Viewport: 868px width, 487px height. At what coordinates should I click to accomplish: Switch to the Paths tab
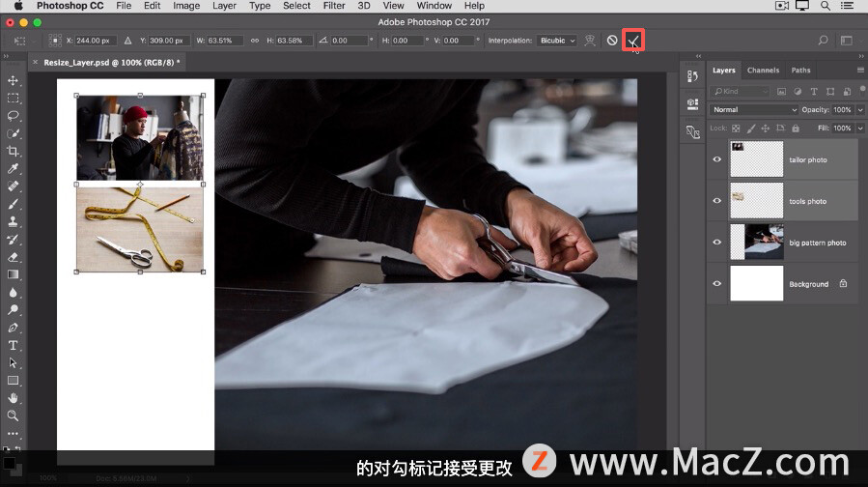pos(800,71)
